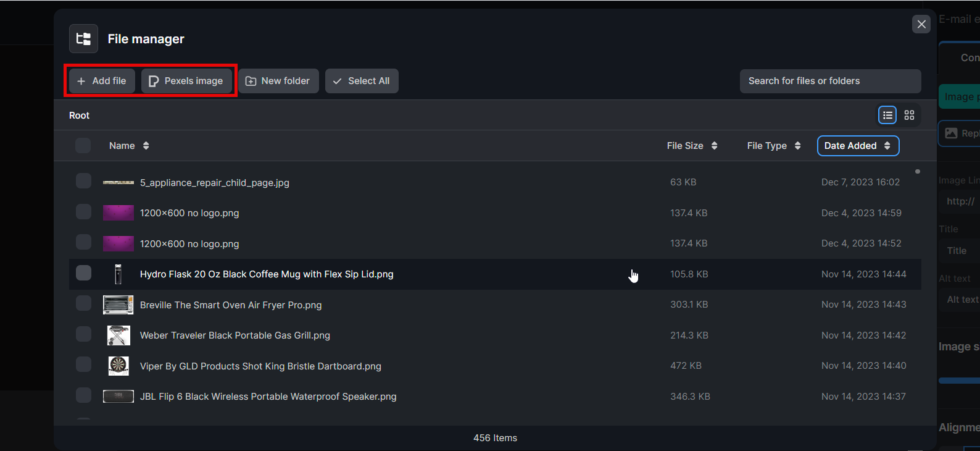This screenshot has height=451, width=980.
Task: Tick the select-all header checkbox
Action: 83,145
